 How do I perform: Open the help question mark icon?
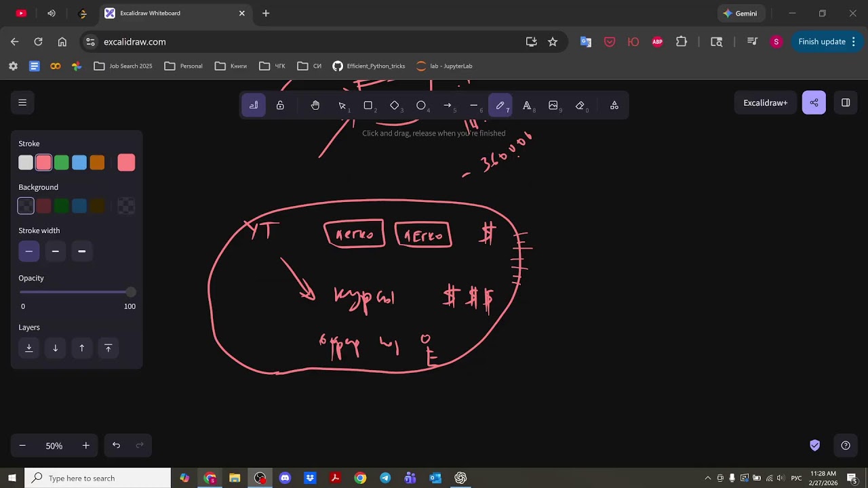(846, 445)
